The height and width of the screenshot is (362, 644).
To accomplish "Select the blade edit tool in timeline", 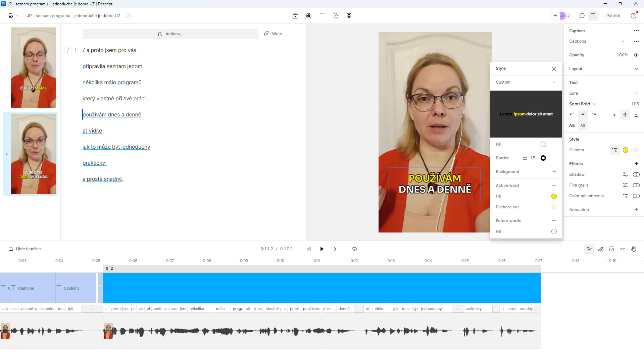I will [x=600, y=249].
